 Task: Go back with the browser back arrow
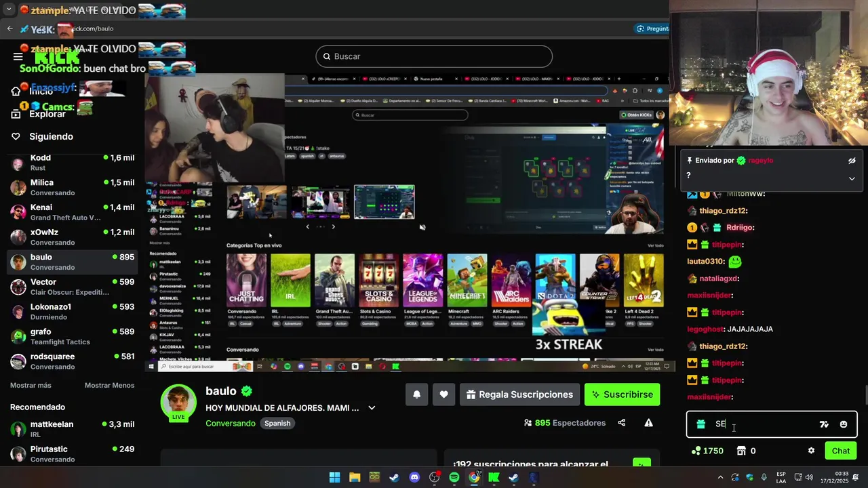point(9,28)
